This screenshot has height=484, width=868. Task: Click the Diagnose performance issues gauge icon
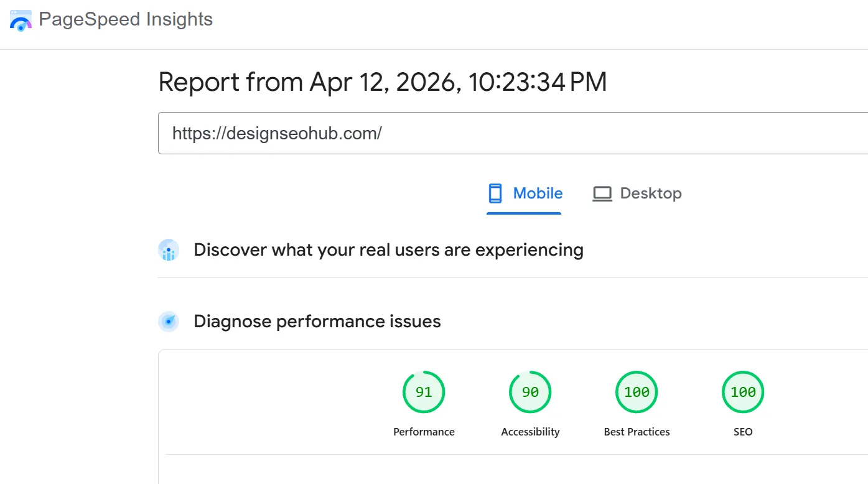click(x=169, y=322)
